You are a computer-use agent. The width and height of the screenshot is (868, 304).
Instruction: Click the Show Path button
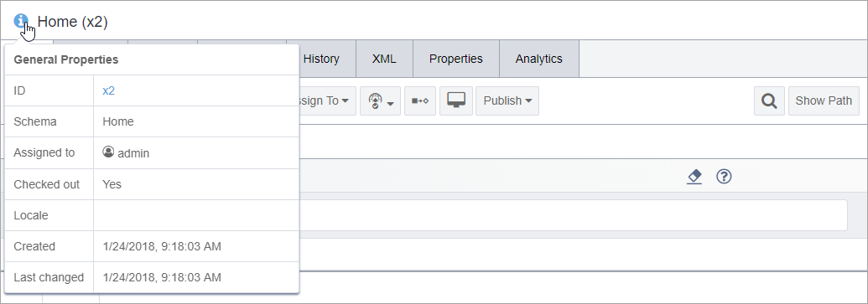[824, 100]
